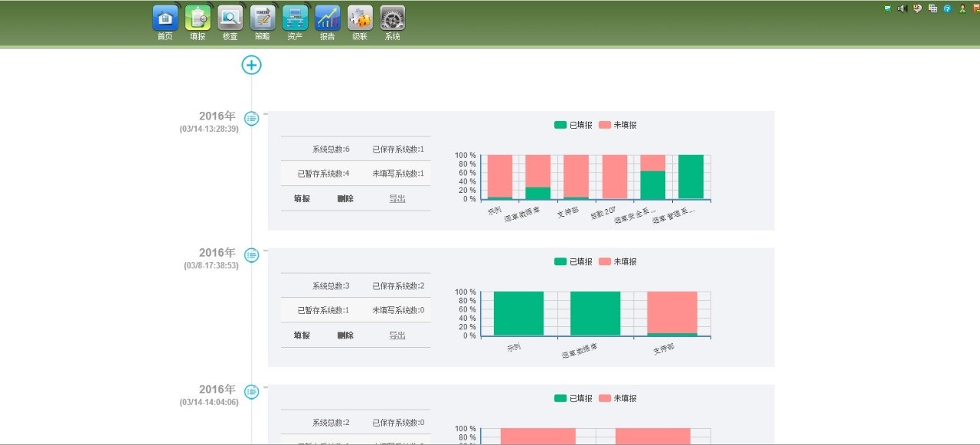Toggle 未填报 legend in the second chart
The image size is (980, 445).
pos(617,261)
